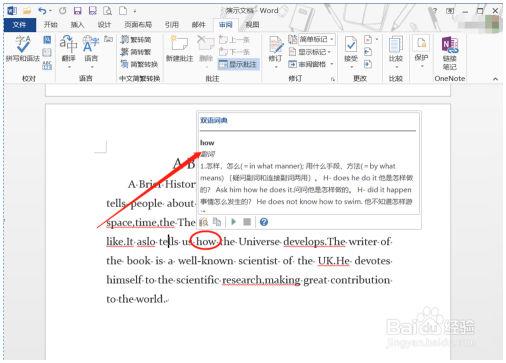The height and width of the screenshot is (363, 506).
Task: Open word count icon in 校对 group
Action: tap(47, 65)
